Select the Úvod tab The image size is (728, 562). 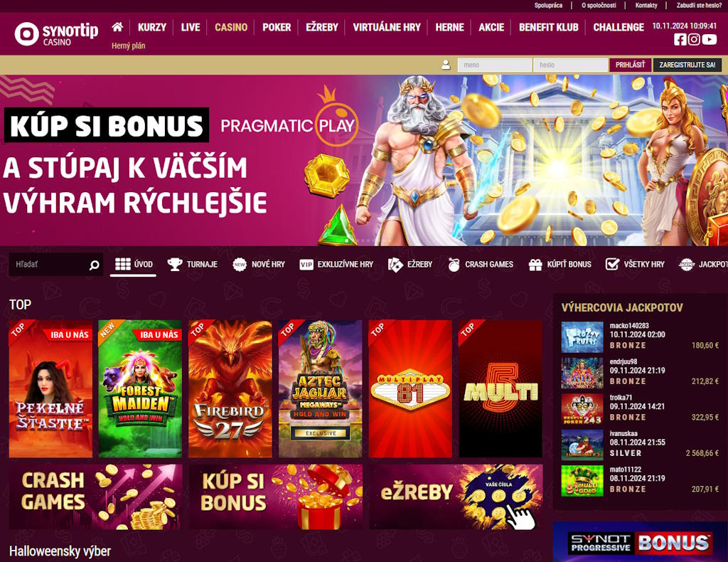click(x=133, y=264)
